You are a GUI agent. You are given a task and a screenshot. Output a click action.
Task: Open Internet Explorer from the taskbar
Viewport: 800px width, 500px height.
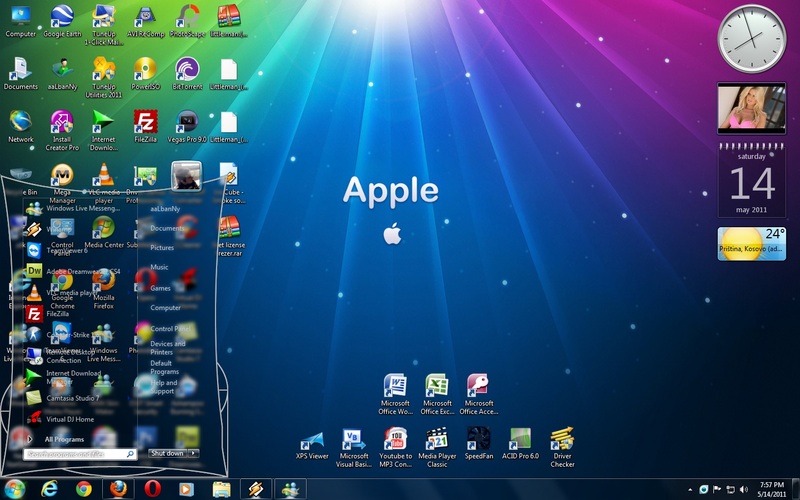point(49,489)
